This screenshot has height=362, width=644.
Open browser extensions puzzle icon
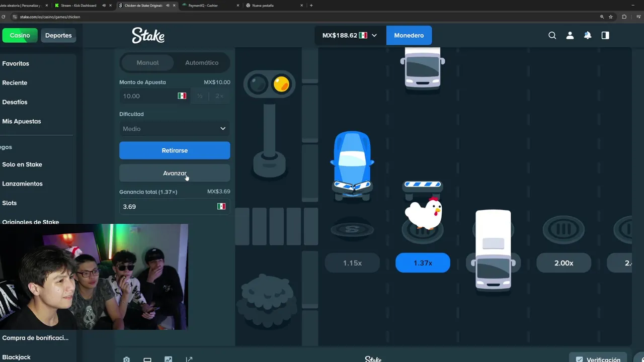pos(624,17)
